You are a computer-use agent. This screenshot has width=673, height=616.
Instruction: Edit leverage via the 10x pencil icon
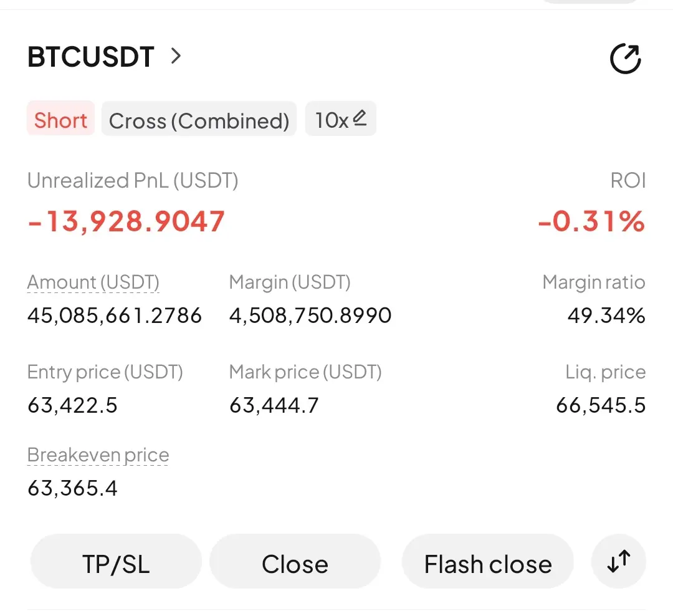tap(360, 118)
